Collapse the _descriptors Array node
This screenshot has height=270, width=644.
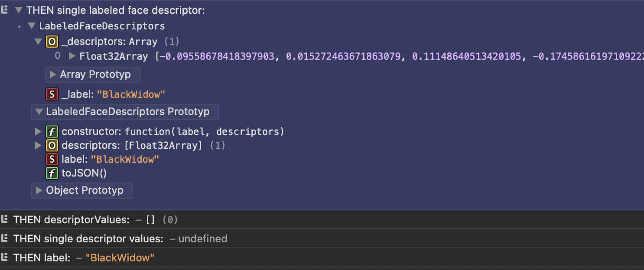(x=38, y=41)
